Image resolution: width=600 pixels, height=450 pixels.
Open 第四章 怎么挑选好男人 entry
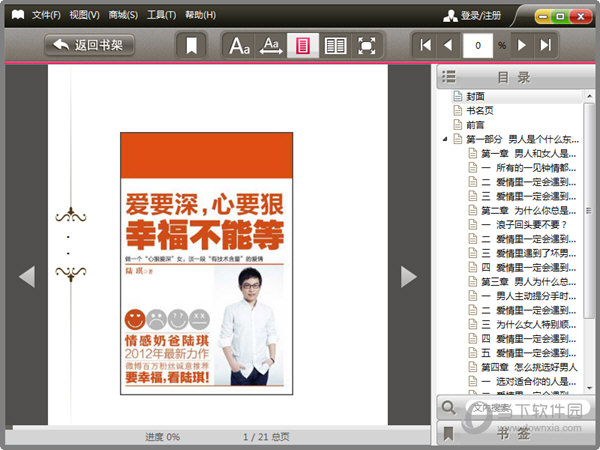[x=529, y=367]
